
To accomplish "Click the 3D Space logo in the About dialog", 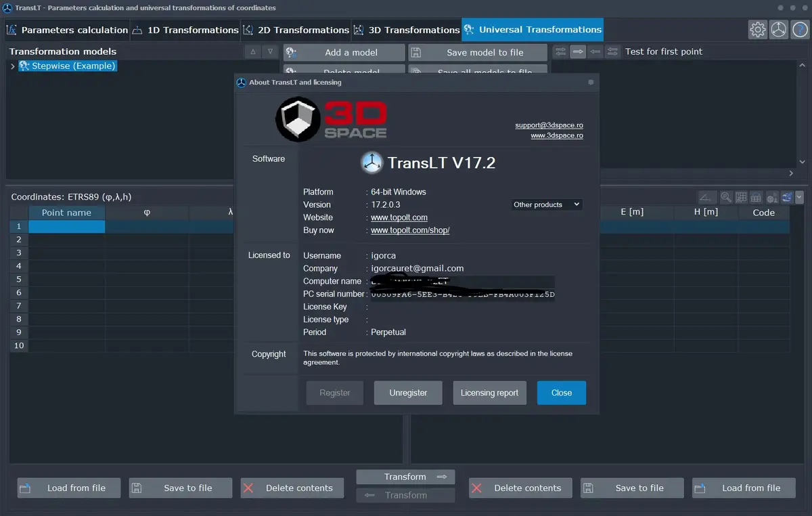I will (x=331, y=120).
